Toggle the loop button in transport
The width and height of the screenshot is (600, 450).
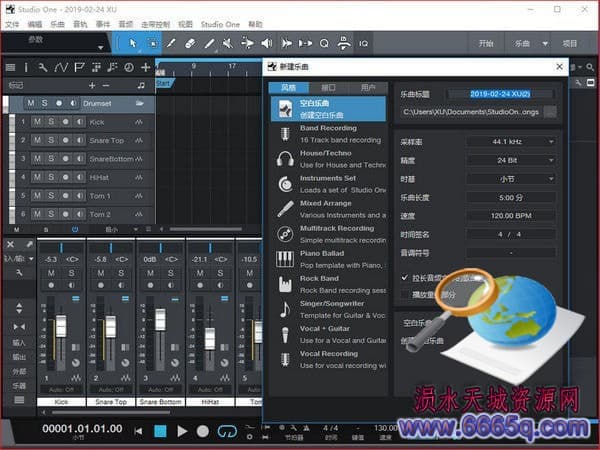227,431
